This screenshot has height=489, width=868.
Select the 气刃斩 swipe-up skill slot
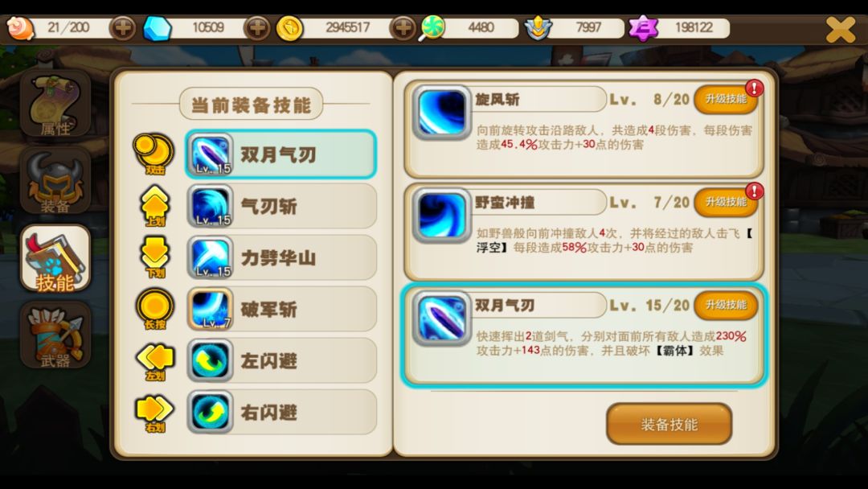pyautogui.click(x=281, y=206)
